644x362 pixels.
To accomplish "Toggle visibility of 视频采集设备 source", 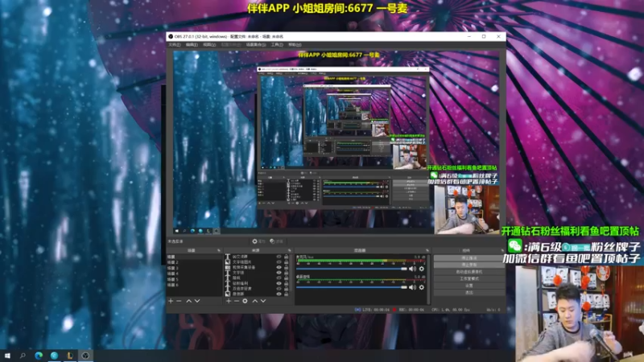I will click(x=279, y=267).
